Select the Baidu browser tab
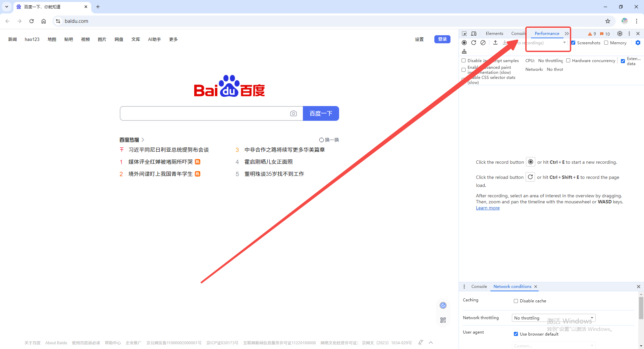This screenshot has height=349, width=644. coord(52,7)
